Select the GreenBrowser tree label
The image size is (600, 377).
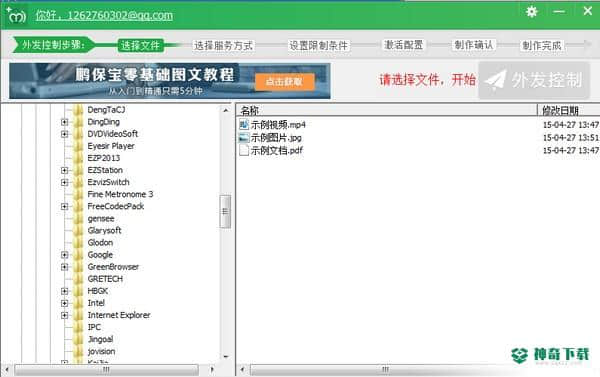(113, 267)
